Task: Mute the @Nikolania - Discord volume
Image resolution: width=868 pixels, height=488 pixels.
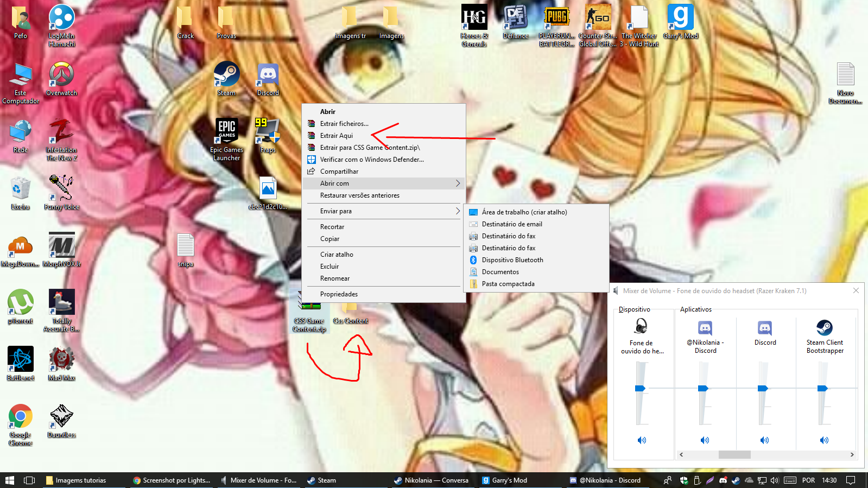Action: click(x=705, y=440)
